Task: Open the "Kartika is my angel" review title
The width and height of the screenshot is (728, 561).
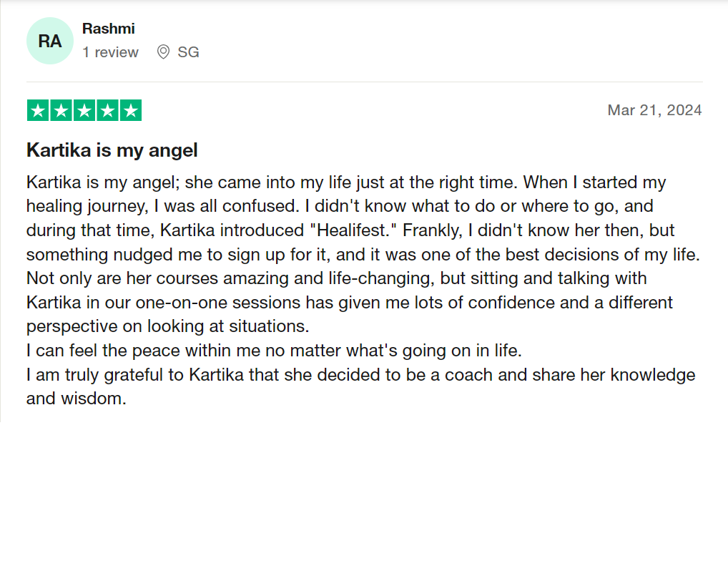Action: (x=112, y=150)
